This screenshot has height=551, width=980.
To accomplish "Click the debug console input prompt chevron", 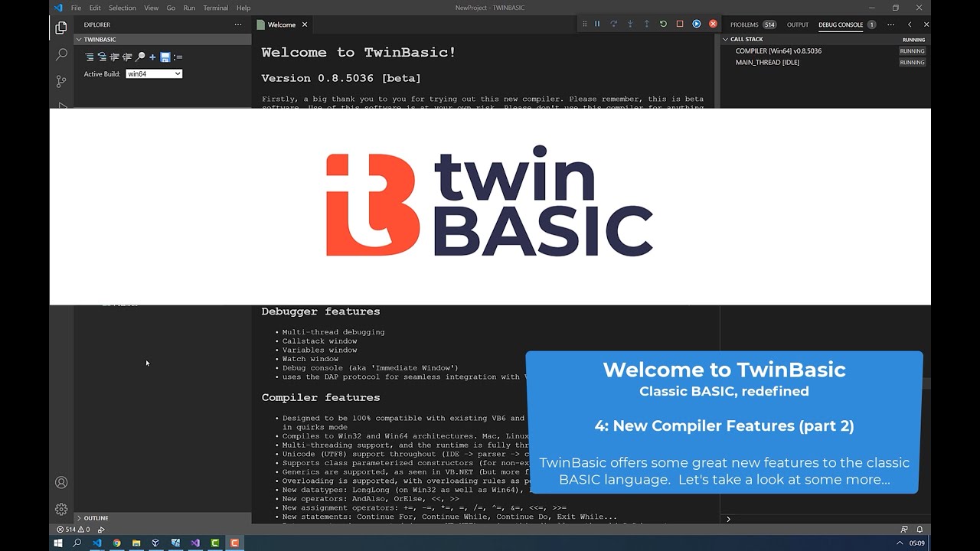I will click(728, 519).
